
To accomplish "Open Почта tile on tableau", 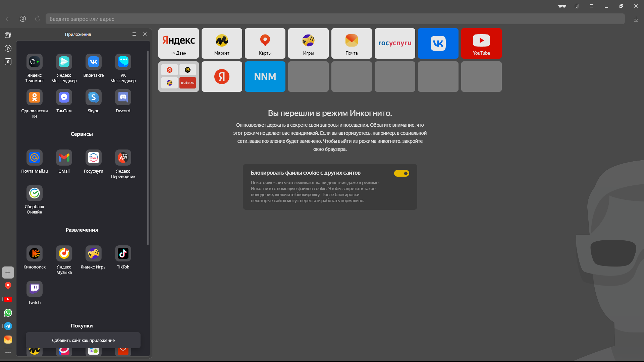I will pos(352,43).
